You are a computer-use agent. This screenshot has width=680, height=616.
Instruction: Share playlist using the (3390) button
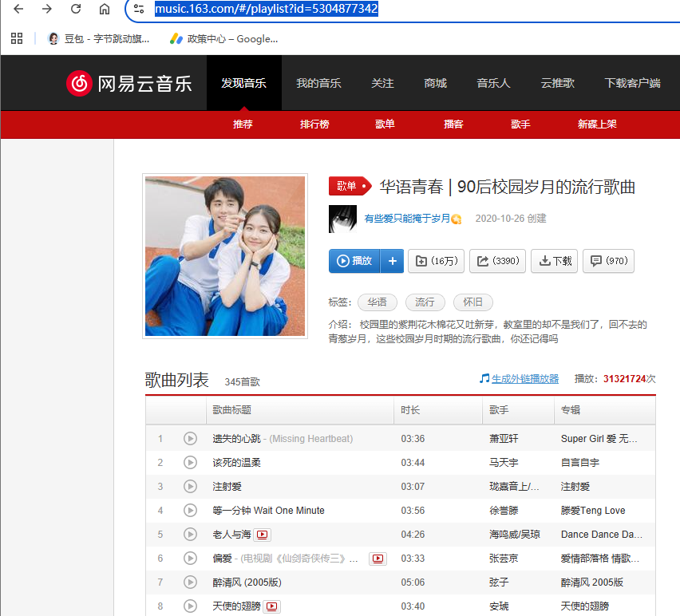point(498,261)
